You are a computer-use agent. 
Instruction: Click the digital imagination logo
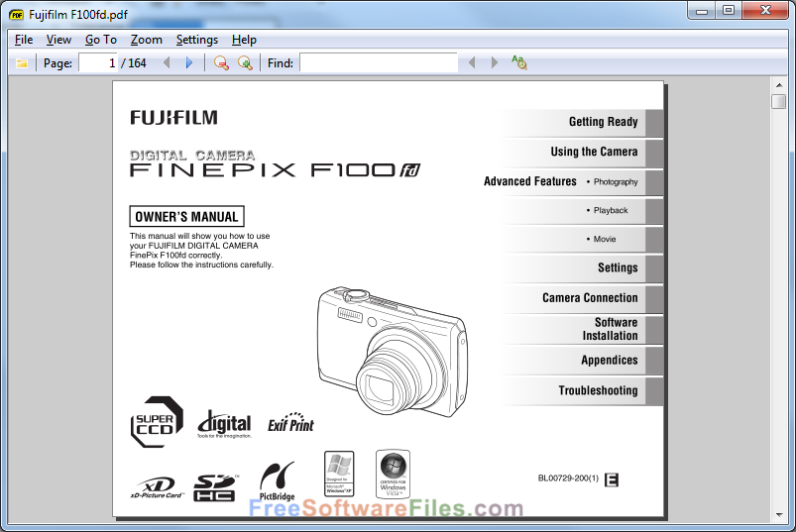point(224,424)
